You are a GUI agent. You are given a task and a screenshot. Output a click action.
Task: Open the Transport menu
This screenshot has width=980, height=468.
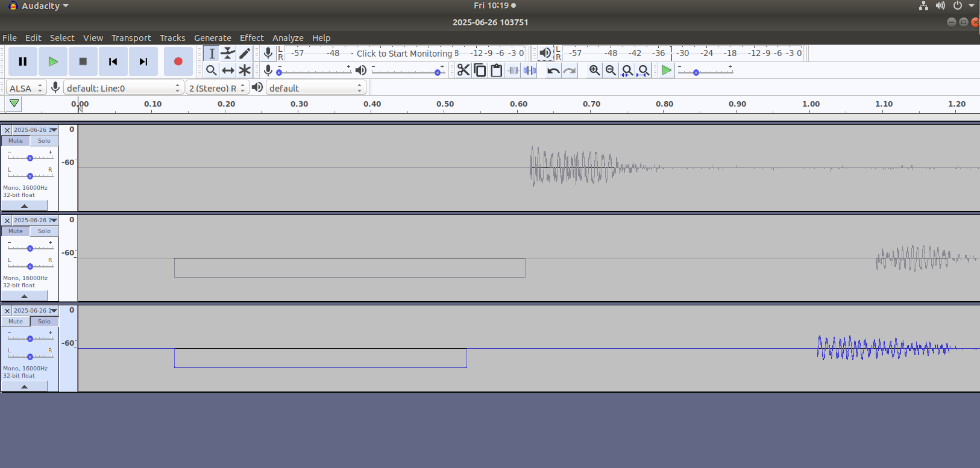[131, 37]
